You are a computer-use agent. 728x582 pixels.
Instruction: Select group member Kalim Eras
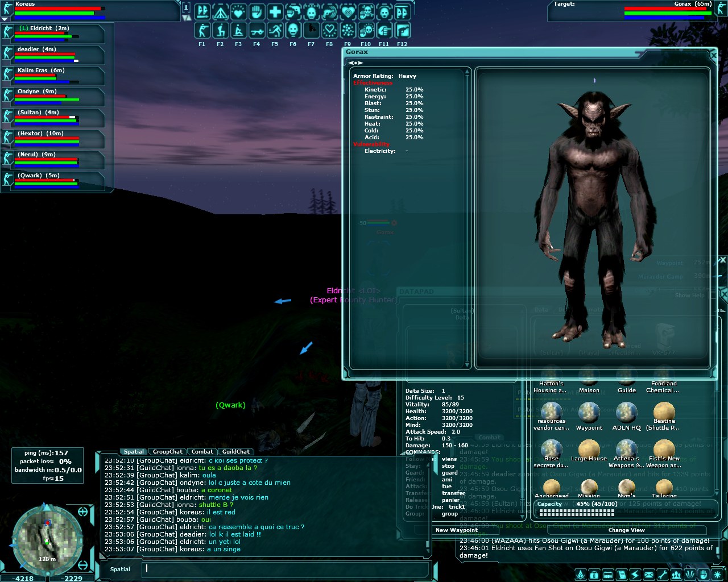(53, 76)
